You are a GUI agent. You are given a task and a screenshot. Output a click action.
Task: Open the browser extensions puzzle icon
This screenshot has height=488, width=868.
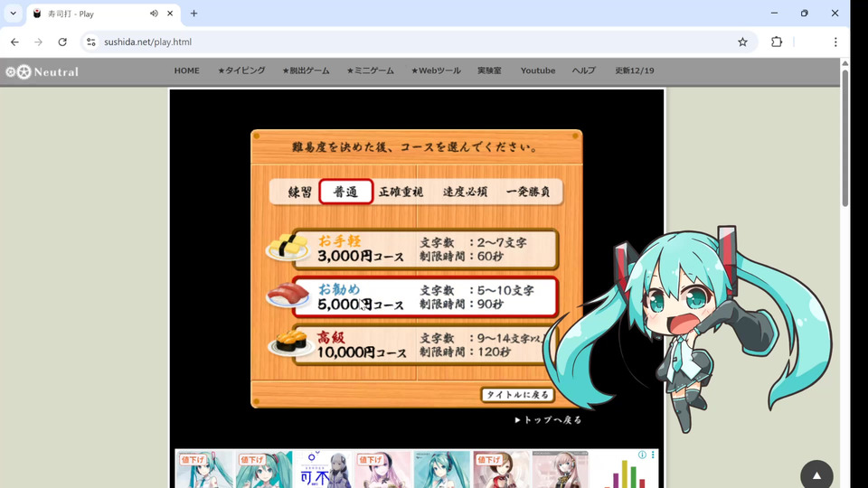coord(777,42)
